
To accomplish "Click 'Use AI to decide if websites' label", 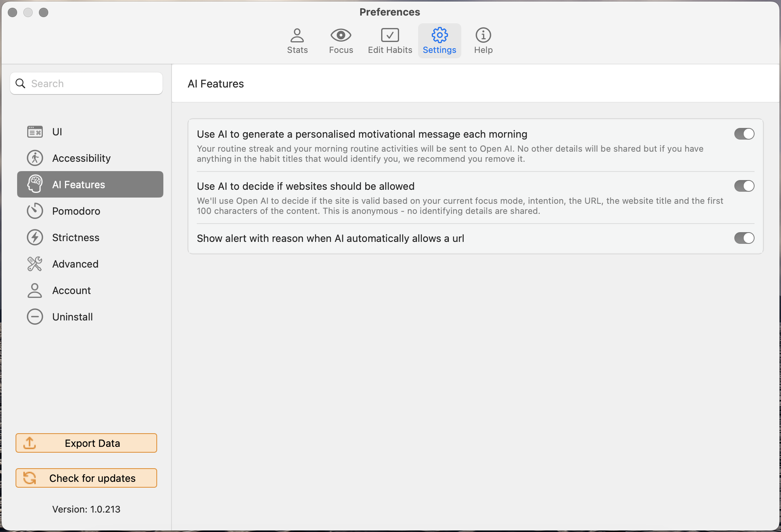I will [x=306, y=186].
